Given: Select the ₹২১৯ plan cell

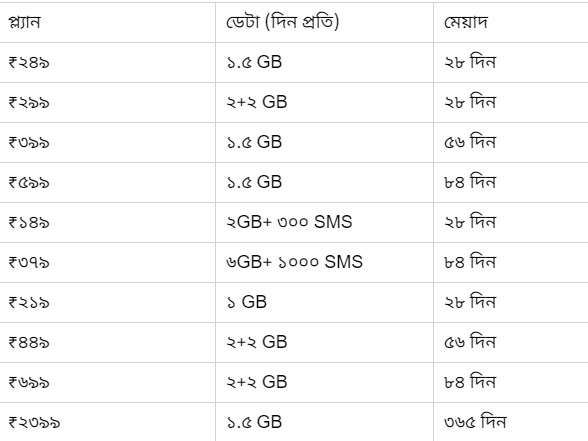Looking at the screenshot, I should [107, 303].
